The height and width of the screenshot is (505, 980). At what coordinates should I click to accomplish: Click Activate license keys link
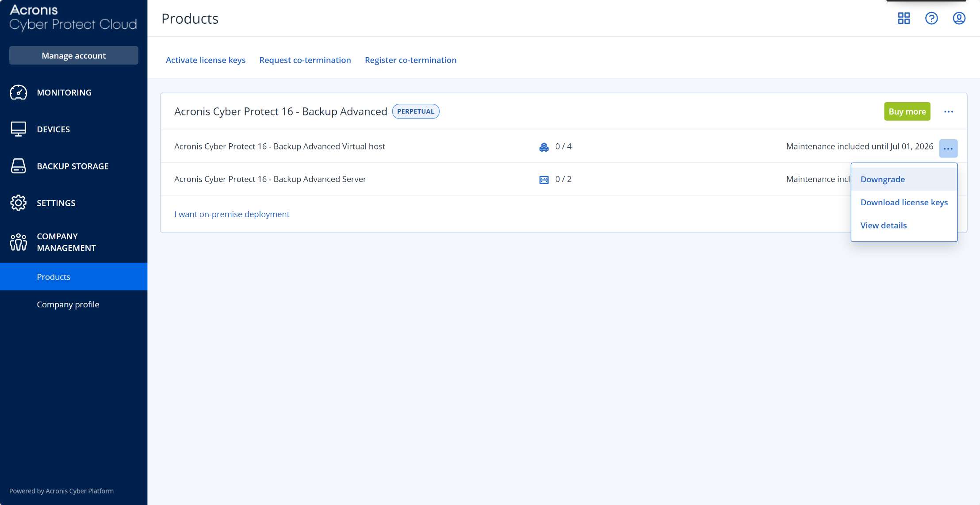(x=206, y=60)
